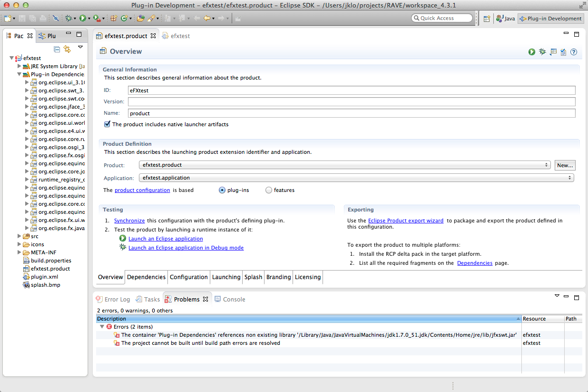Switch to the Java perspective
This screenshot has height=392, width=588.
(x=506, y=19)
